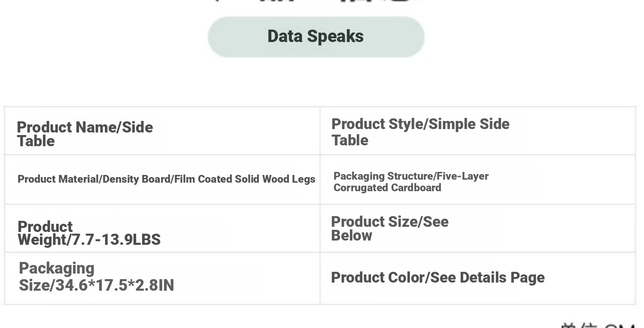Select the Product Weight/7.7-13.9LBS cell
Viewport: 644px width, 328px height.
click(162, 229)
